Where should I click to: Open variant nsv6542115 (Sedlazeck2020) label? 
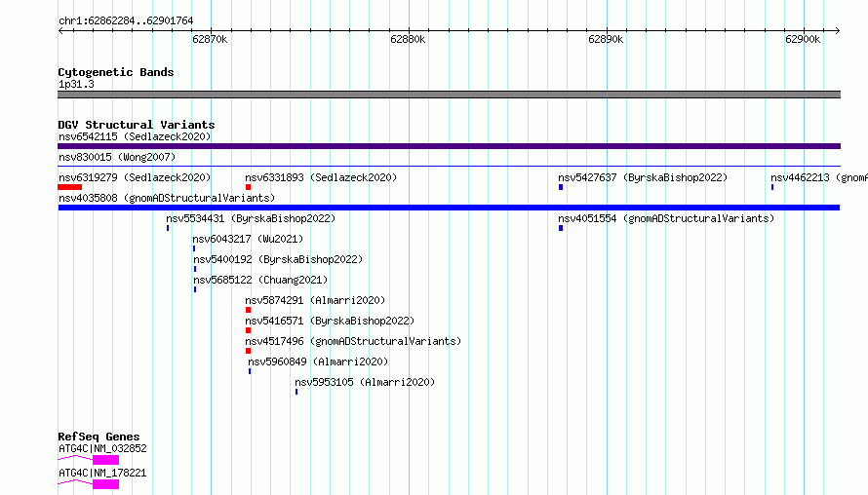coord(135,136)
